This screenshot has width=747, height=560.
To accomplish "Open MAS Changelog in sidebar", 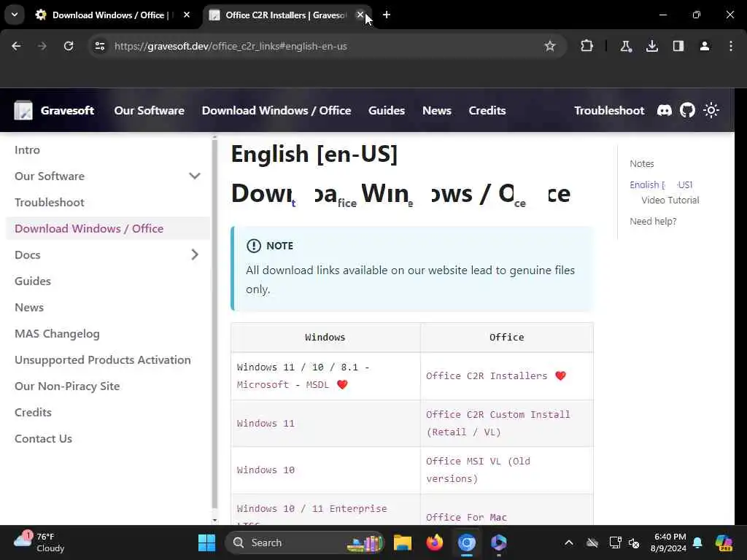I will point(57,334).
